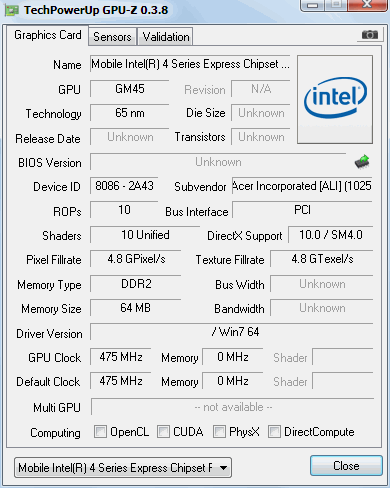Click the Texture Fillrate label

tap(230, 260)
